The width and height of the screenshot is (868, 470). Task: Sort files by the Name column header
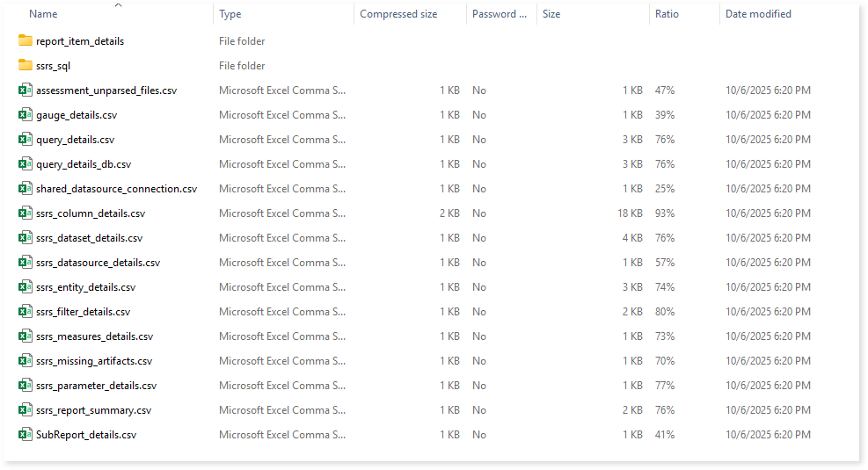43,14
